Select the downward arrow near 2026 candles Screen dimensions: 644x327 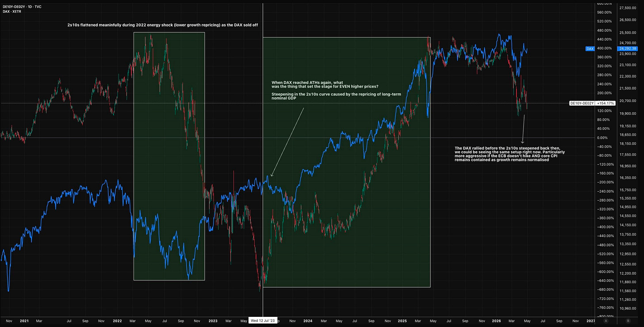pos(523,129)
